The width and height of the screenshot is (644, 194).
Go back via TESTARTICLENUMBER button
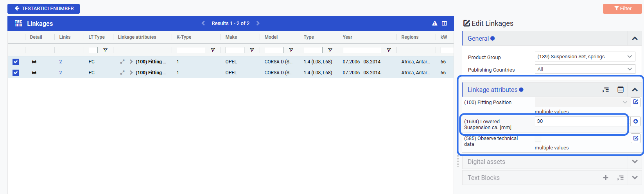(43, 9)
